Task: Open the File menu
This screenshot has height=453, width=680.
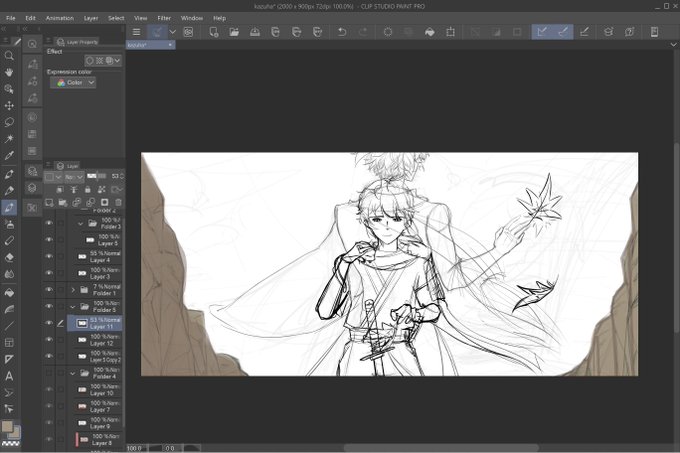Action: (11, 18)
